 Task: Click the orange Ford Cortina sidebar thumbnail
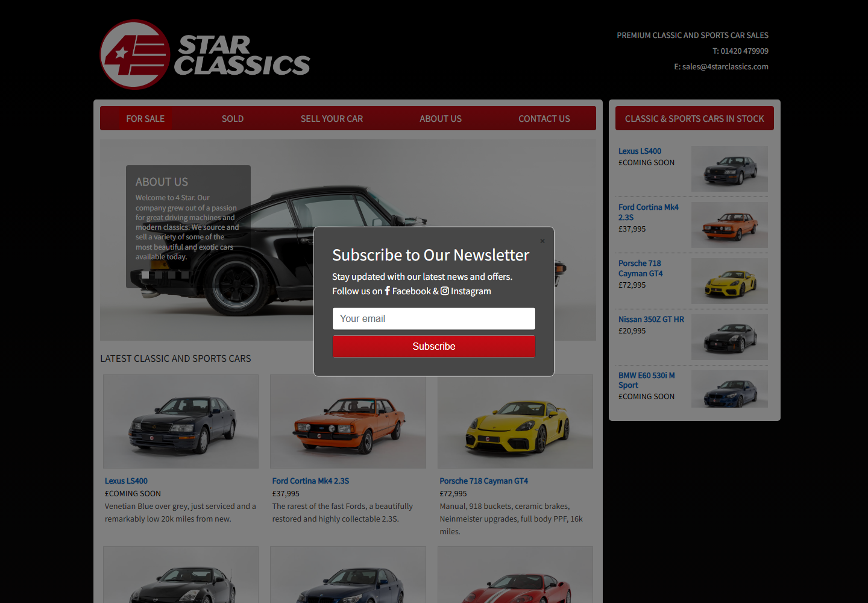click(x=729, y=225)
